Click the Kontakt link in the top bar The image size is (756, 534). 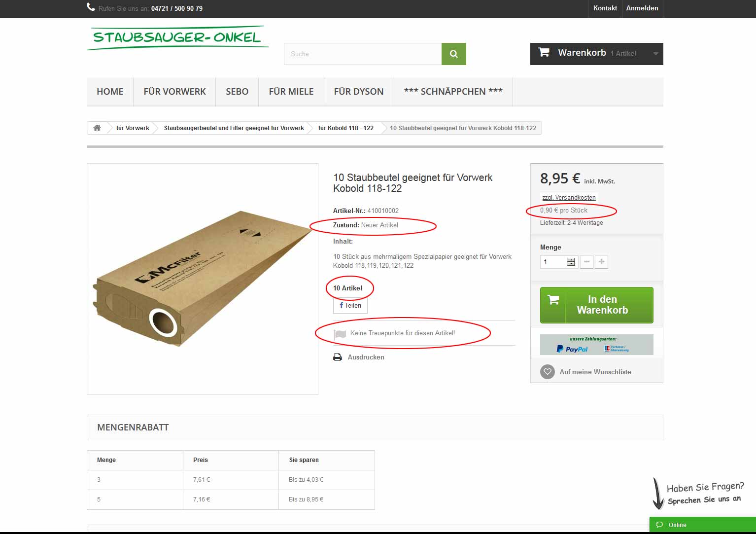point(605,8)
